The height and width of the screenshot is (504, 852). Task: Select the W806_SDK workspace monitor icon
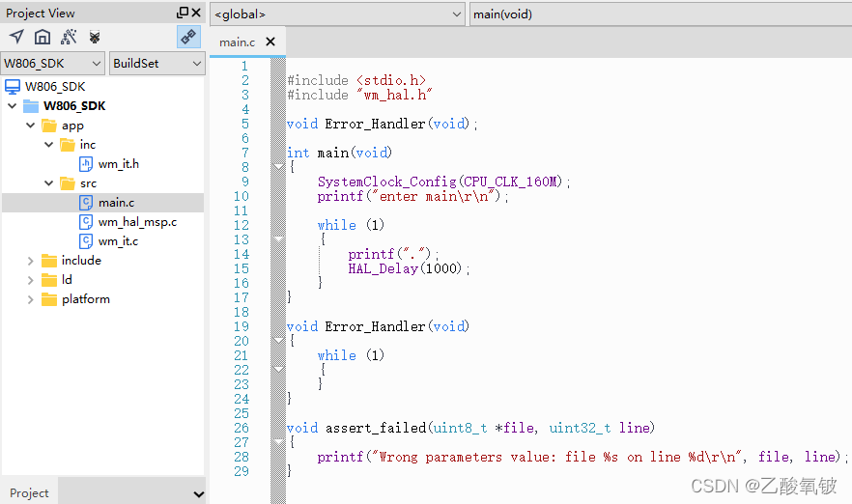pyautogui.click(x=13, y=86)
